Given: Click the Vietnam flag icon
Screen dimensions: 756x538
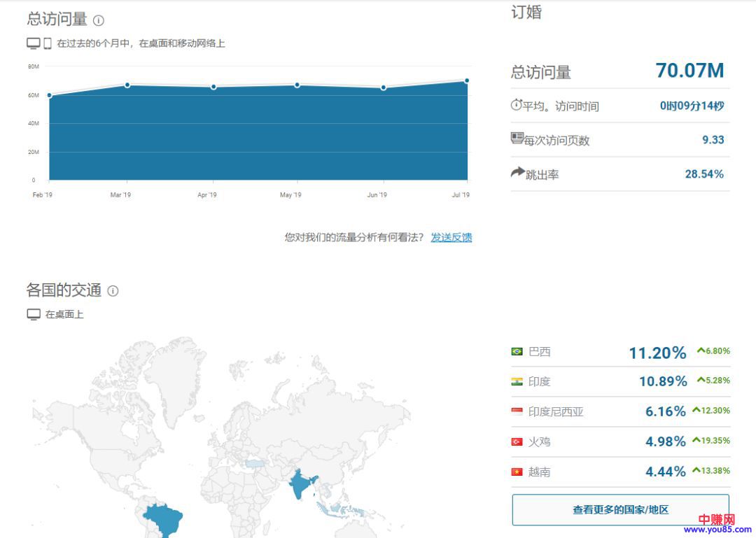Looking at the screenshot, I should [x=517, y=472].
